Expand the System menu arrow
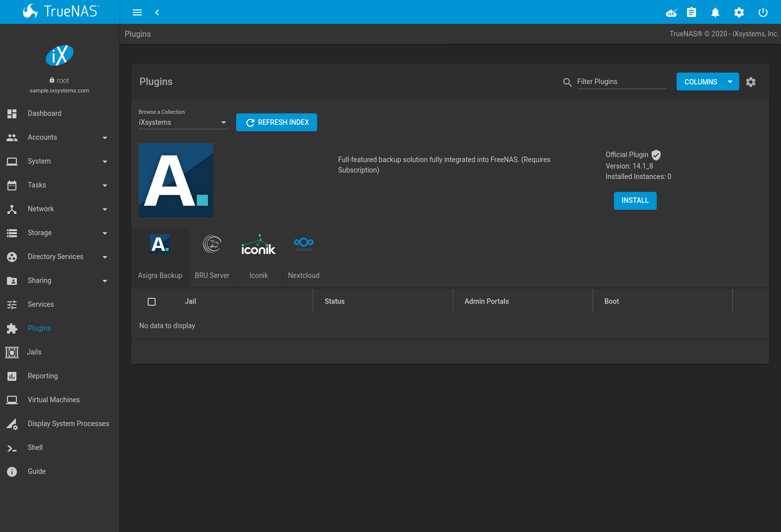 coord(105,162)
